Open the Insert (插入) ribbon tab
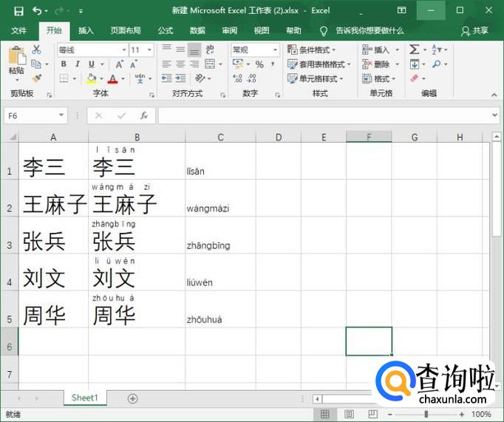This screenshot has width=504, height=422. [86, 30]
